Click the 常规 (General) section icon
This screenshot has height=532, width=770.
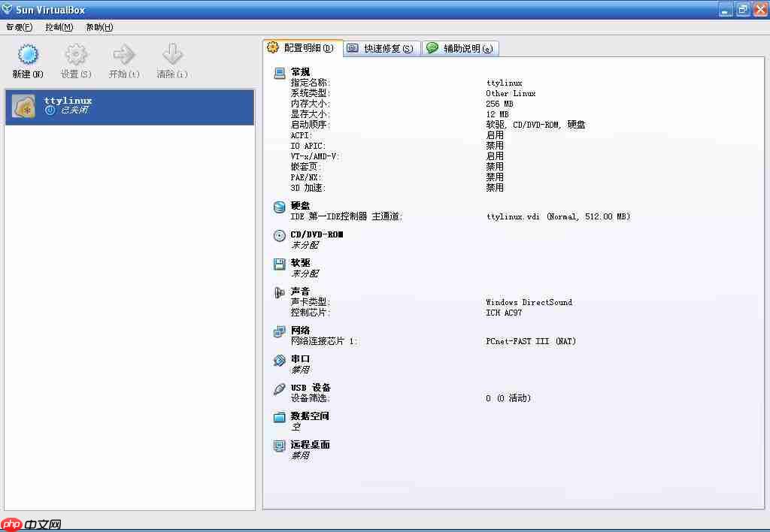(x=279, y=73)
